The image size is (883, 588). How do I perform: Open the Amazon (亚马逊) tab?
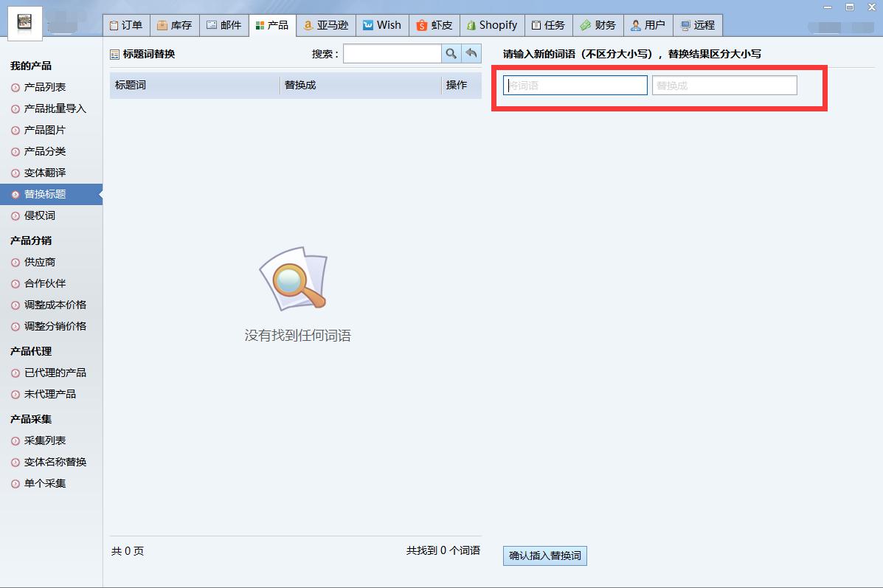(325, 25)
